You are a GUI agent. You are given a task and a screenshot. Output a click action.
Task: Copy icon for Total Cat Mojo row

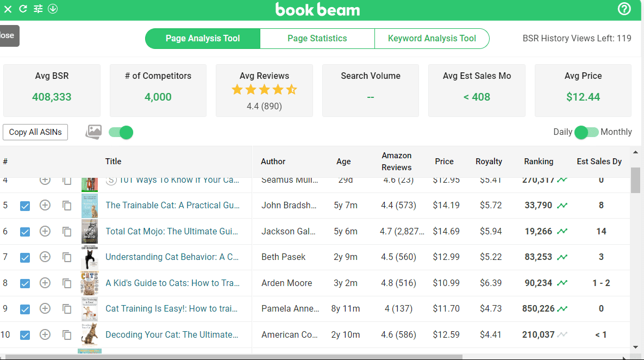tap(67, 232)
